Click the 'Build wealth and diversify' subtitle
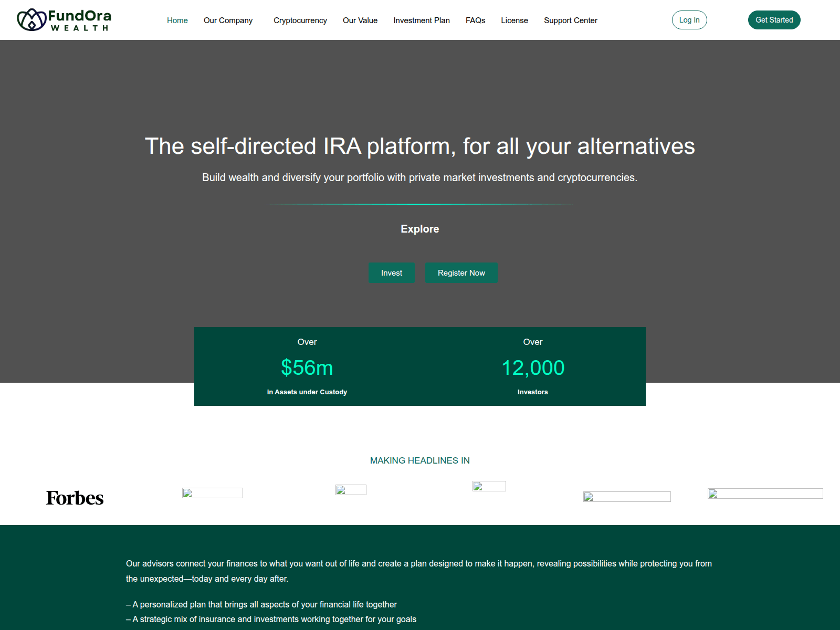The width and height of the screenshot is (840, 630). coord(420,177)
